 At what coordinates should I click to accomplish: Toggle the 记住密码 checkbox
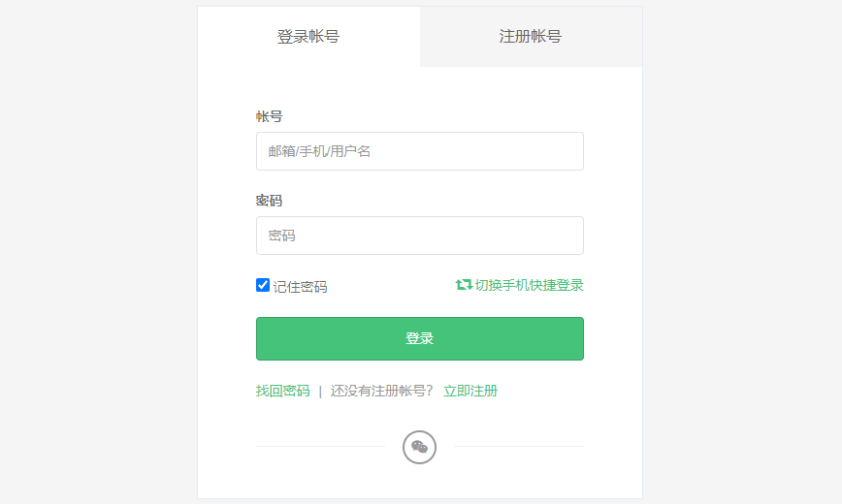(263, 285)
